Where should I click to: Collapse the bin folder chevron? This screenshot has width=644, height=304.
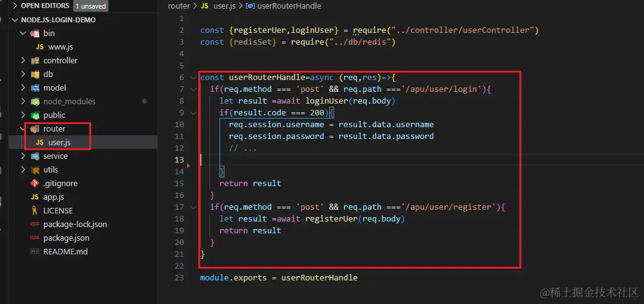23,34
